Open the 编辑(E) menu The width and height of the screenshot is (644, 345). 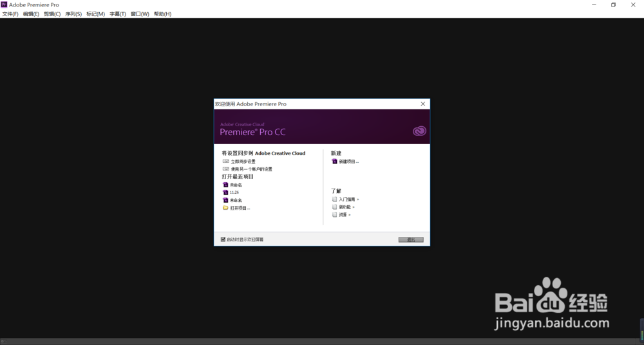(31, 14)
